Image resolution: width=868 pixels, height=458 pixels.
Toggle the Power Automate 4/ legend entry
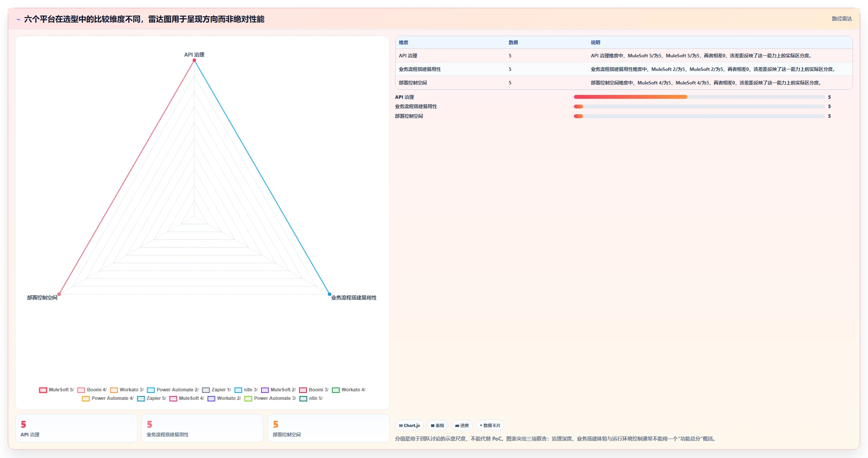pyautogui.click(x=108, y=398)
